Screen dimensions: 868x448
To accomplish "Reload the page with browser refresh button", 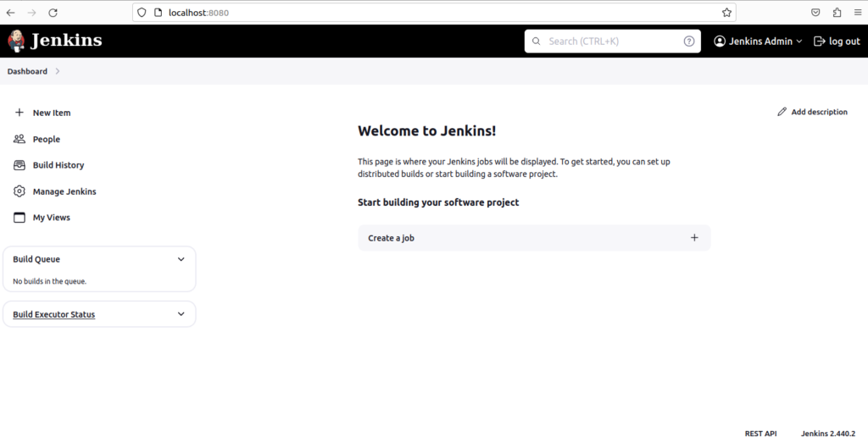I will point(53,13).
